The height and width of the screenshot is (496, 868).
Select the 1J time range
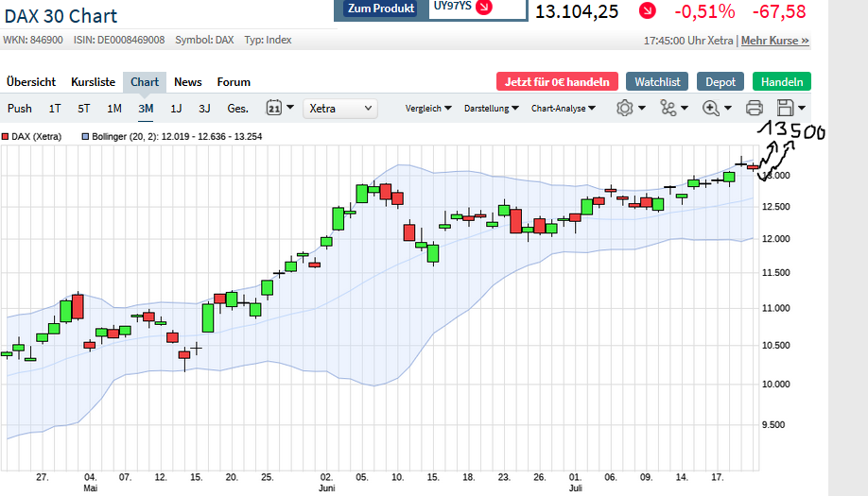(176, 109)
